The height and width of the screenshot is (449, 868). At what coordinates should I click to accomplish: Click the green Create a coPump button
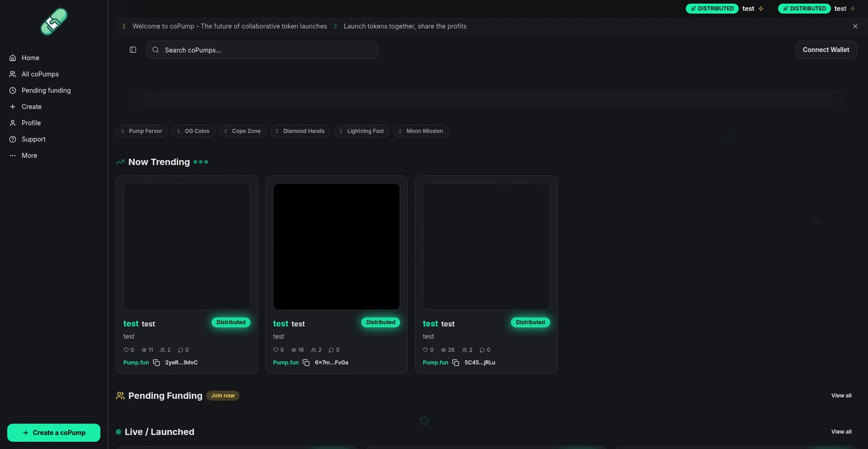pos(54,433)
